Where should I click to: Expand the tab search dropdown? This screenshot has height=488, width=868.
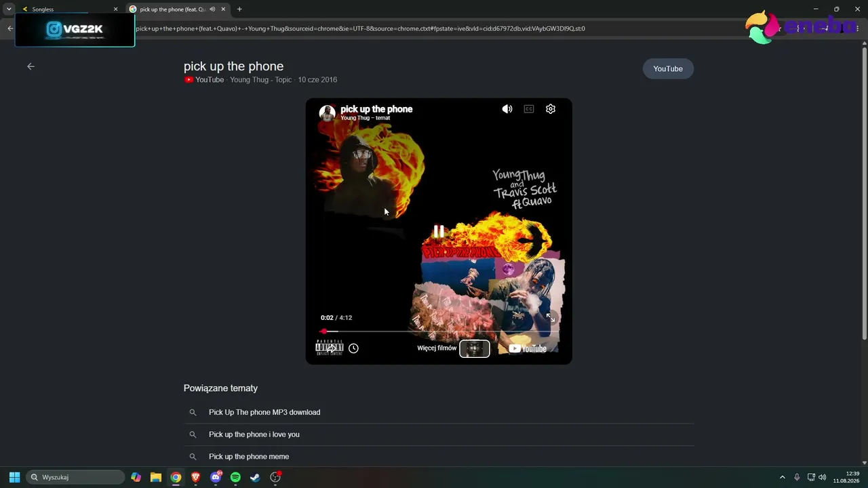click(x=9, y=9)
